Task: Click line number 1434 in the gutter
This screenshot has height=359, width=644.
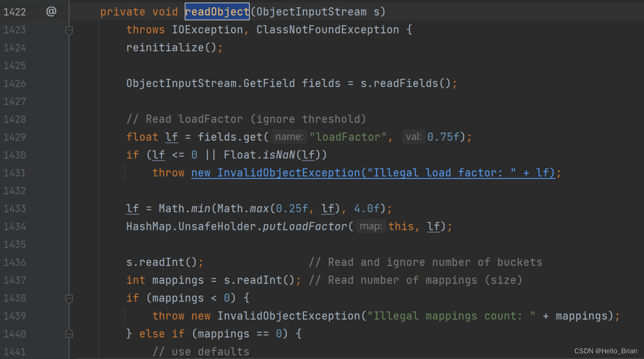Action: click(x=15, y=226)
